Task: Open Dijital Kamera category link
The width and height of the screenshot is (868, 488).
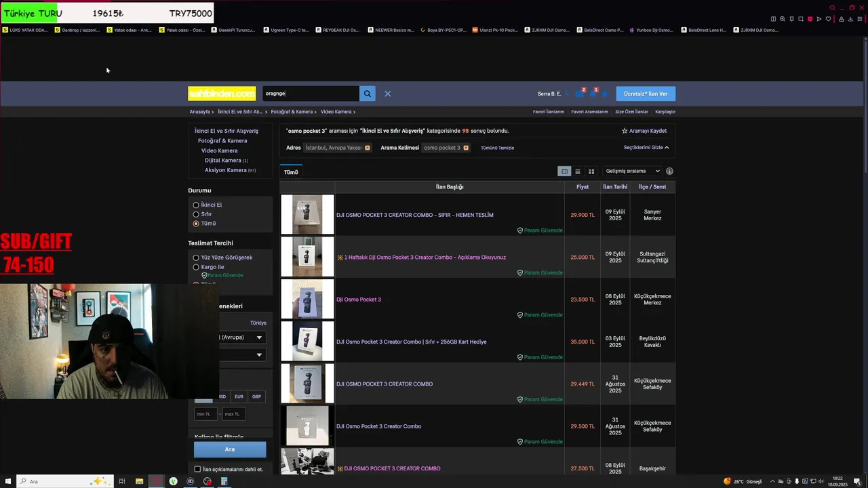Action: pyautogui.click(x=223, y=161)
